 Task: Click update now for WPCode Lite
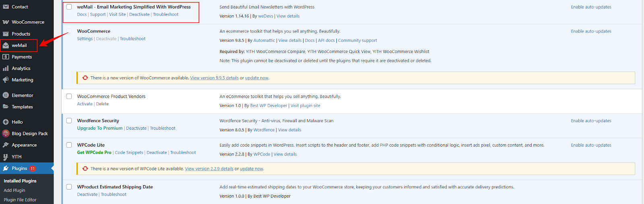point(252,169)
